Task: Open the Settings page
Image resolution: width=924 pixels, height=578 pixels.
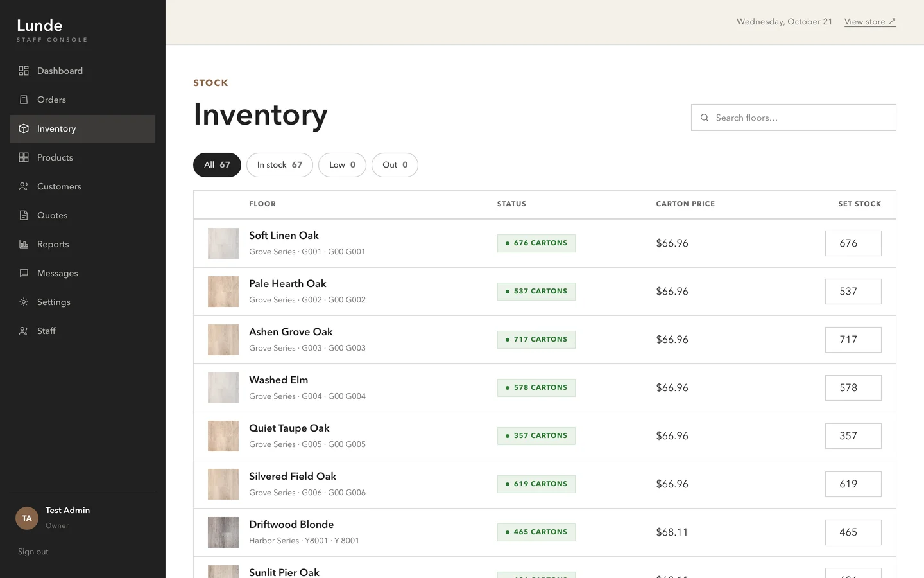Action: (x=83, y=302)
